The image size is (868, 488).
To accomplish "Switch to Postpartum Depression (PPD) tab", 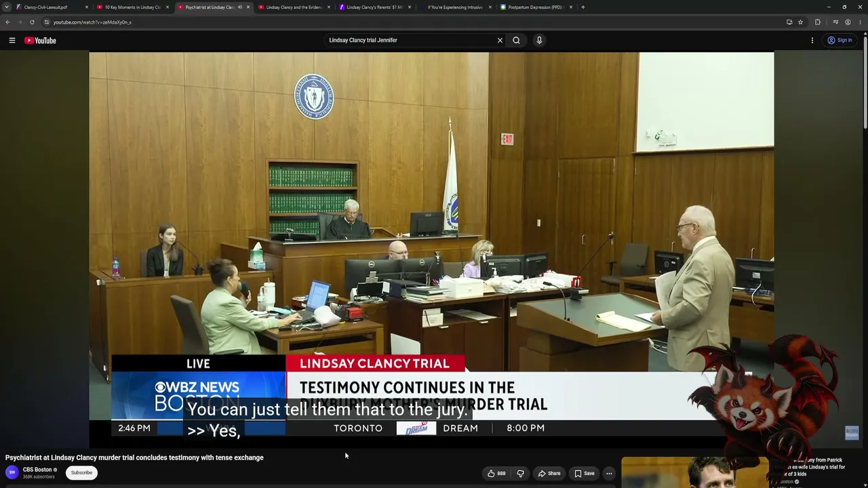I will click(x=535, y=7).
